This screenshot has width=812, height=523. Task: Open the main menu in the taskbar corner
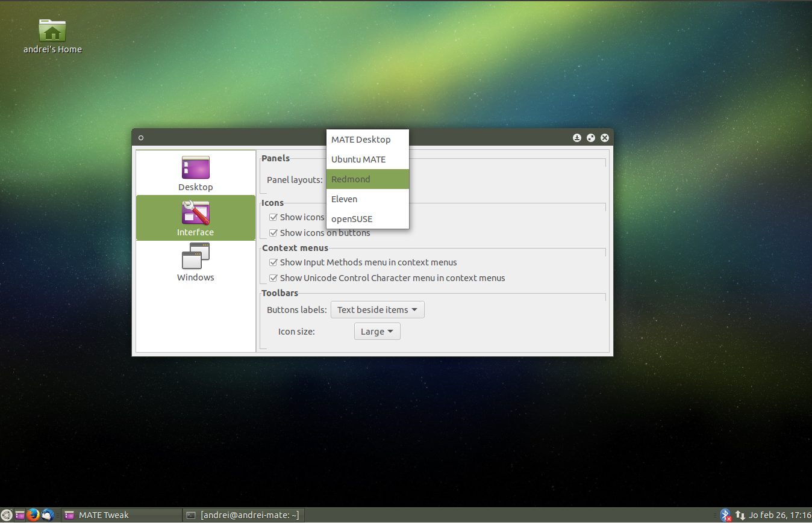point(7,515)
